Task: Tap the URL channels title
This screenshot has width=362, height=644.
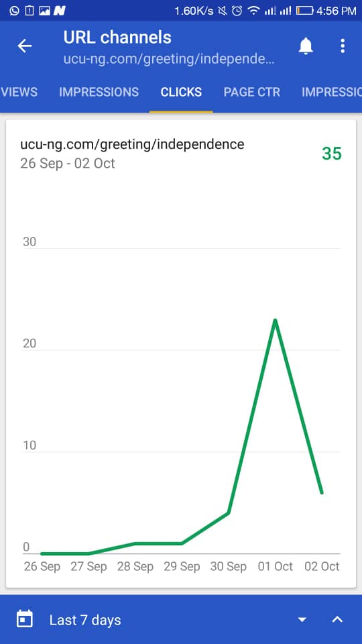Action: click(117, 38)
